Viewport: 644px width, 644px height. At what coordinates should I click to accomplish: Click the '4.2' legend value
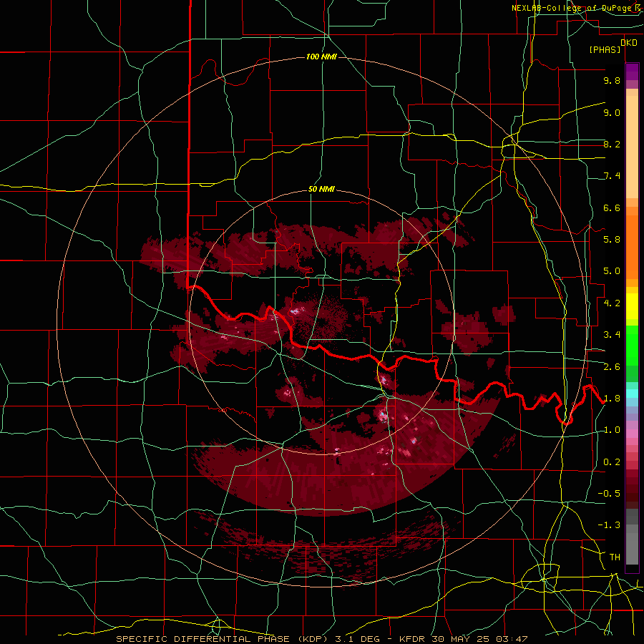coord(612,303)
